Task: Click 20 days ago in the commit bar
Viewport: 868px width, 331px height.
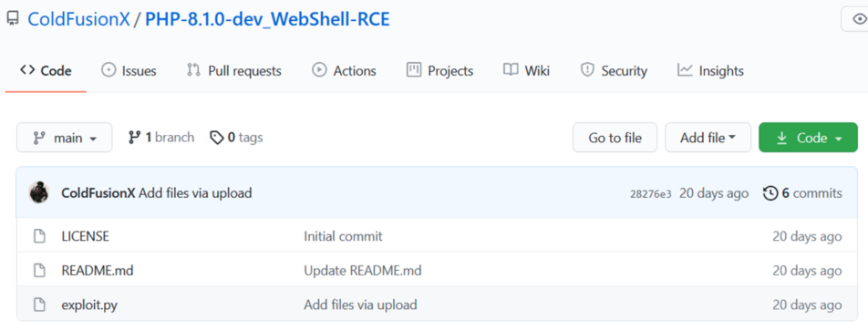Action: pyautogui.click(x=714, y=193)
